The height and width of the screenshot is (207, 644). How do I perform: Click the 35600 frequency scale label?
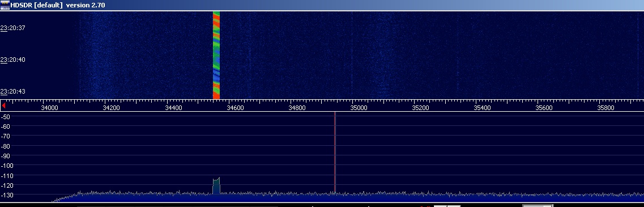[x=544, y=108]
